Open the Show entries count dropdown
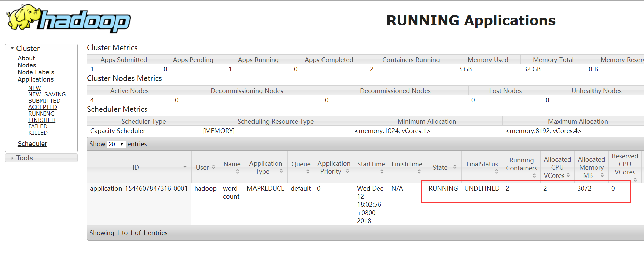 (116, 144)
